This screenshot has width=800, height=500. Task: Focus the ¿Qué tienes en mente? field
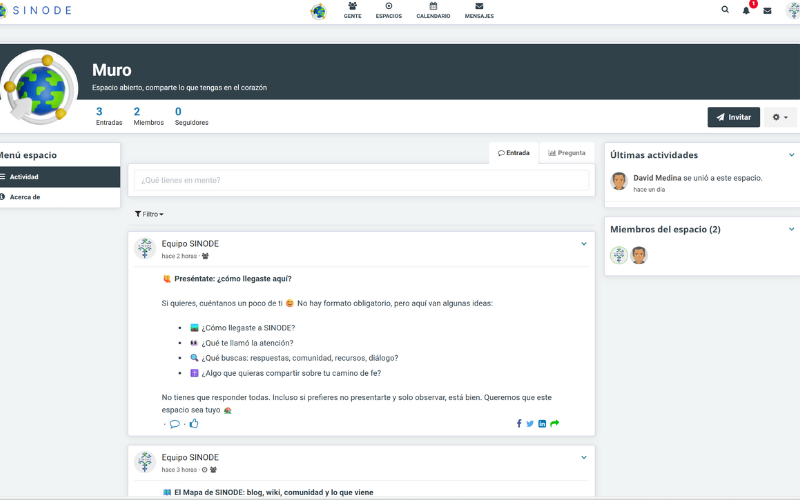361,180
